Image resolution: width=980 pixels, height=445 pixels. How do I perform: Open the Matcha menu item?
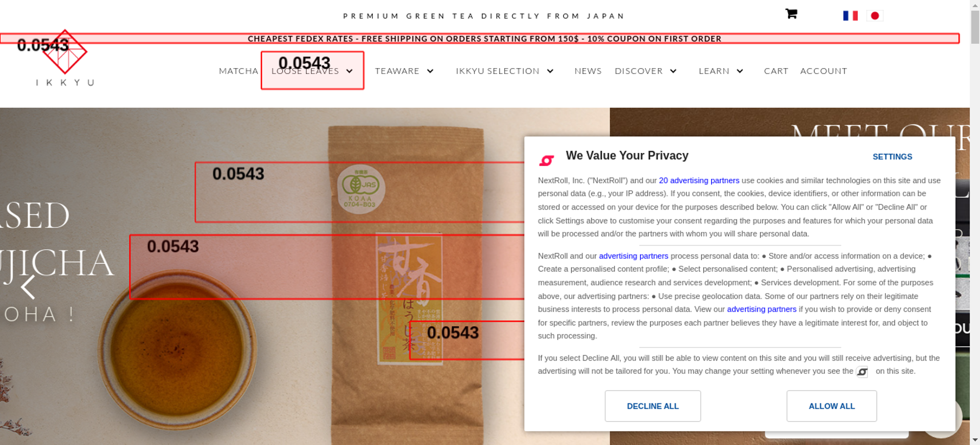coord(239,71)
